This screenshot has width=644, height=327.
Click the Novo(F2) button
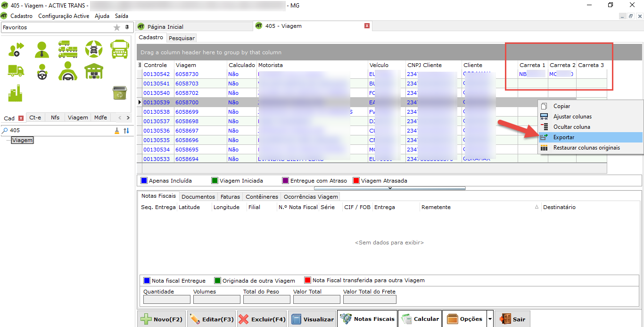162,319
